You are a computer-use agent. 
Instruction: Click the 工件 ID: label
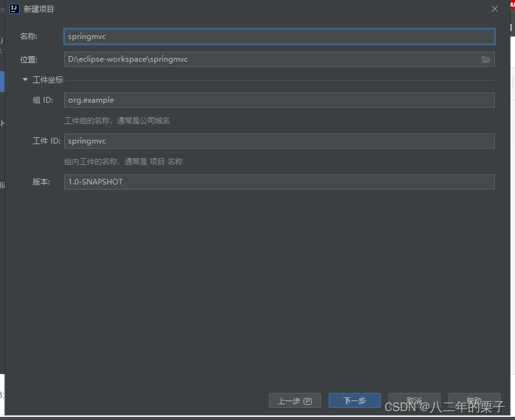47,141
